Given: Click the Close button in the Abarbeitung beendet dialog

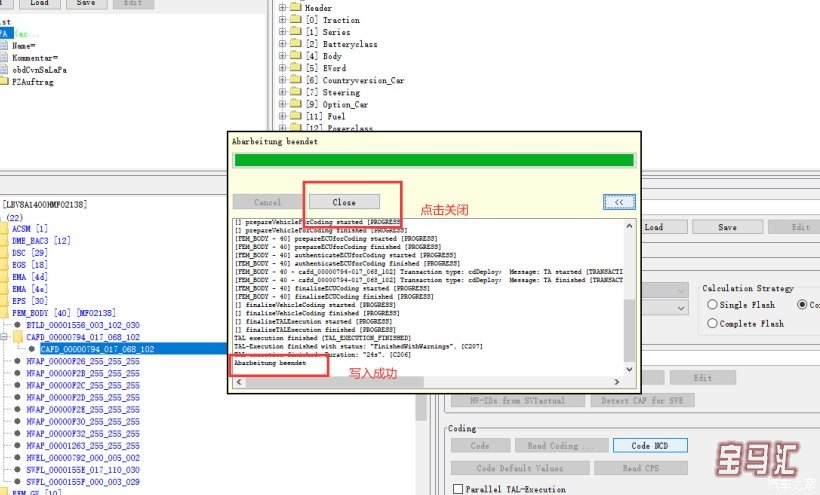Looking at the screenshot, I should point(344,202).
